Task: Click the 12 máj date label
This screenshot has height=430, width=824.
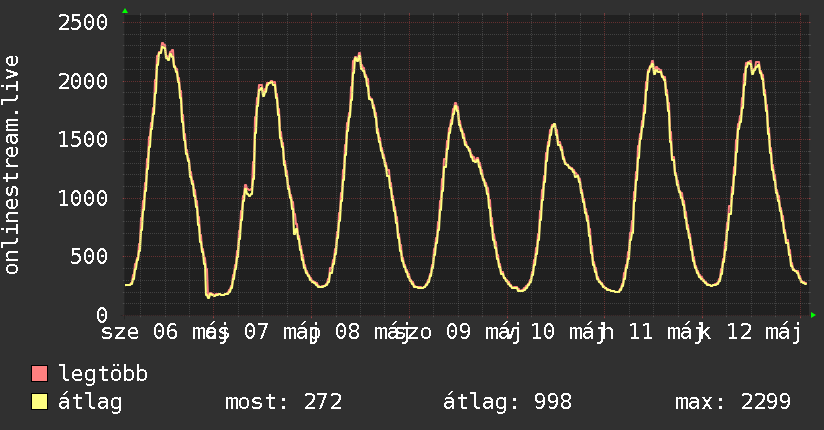Action: click(x=764, y=333)
